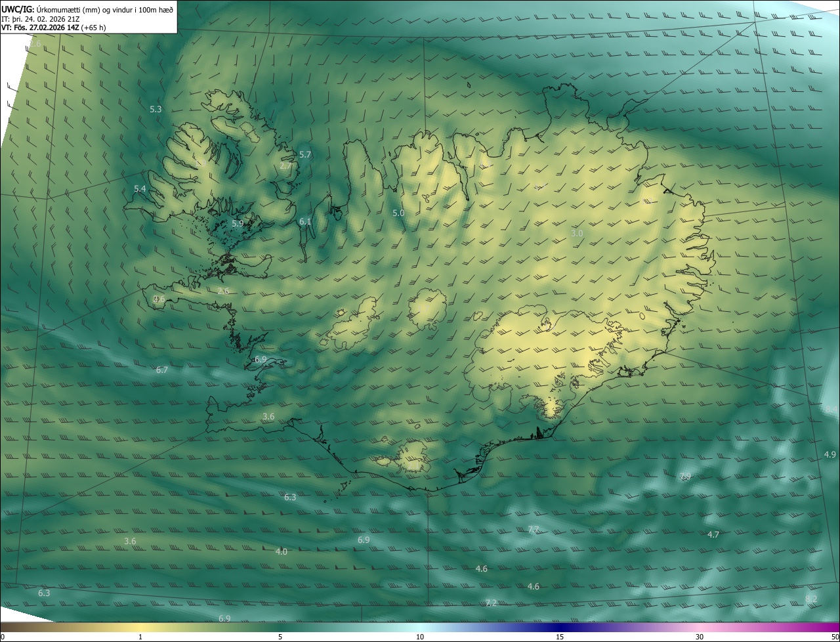Click the map value 5.0 over north Iceland
The width and height of the screenshot is (840, 642).
point(398,213)
